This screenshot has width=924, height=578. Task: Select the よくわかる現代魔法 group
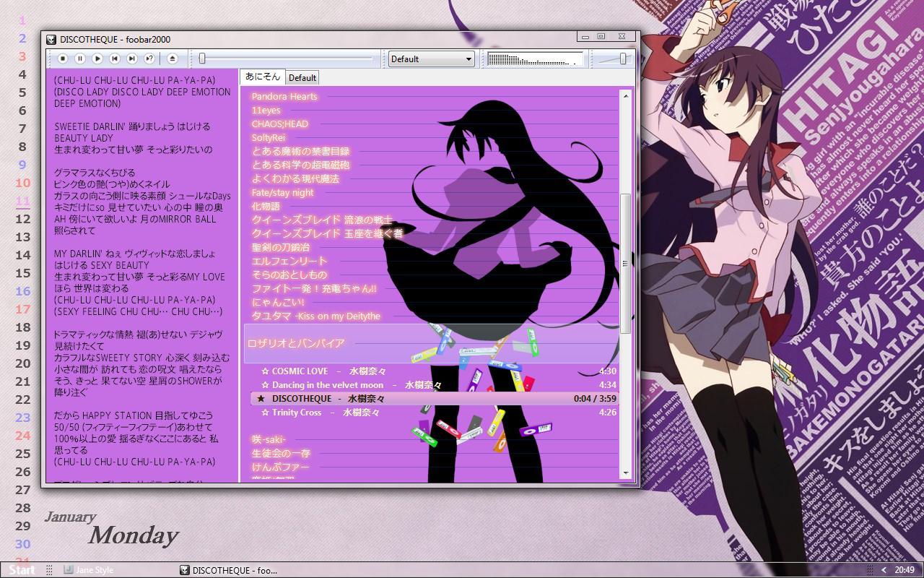click(295, 178)
